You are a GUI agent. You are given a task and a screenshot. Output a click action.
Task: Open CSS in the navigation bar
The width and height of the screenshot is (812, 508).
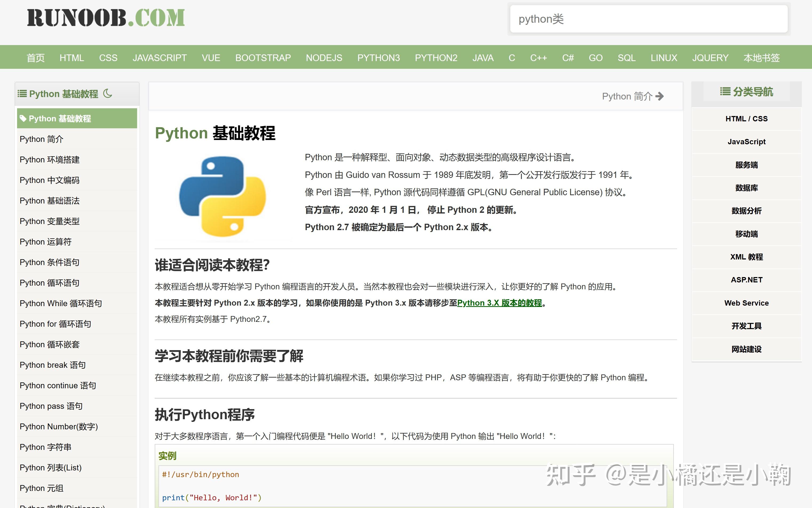point(108,58)
